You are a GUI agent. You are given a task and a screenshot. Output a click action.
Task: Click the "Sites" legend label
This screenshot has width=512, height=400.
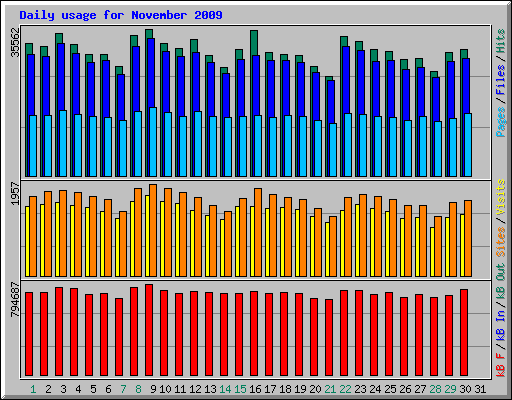tap(501, 242)
